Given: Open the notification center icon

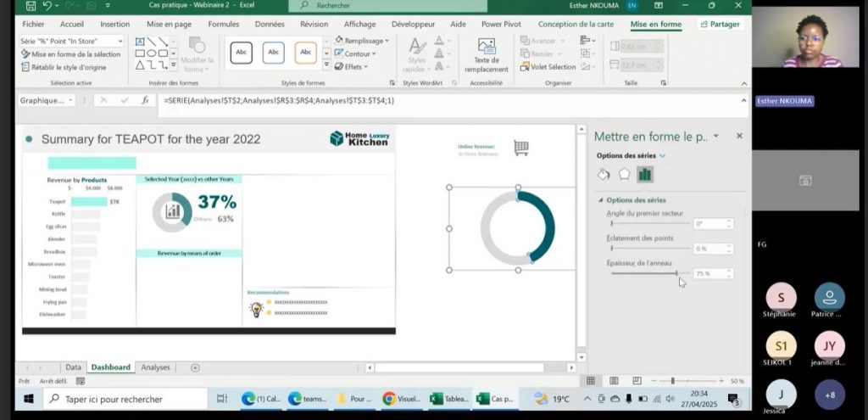Looking at the screenshot, I should (x=735, y=400).
